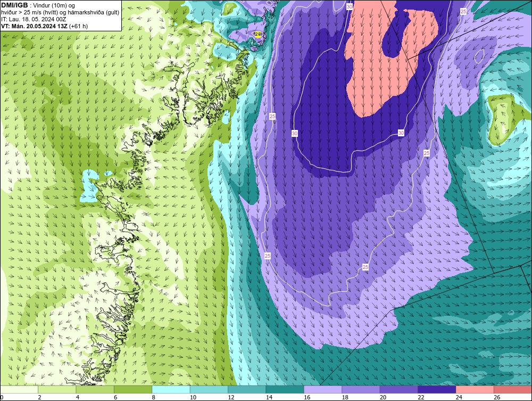Click the legend scale number 24
Viewport: 532px width, 401px height.
coord(459,397)
